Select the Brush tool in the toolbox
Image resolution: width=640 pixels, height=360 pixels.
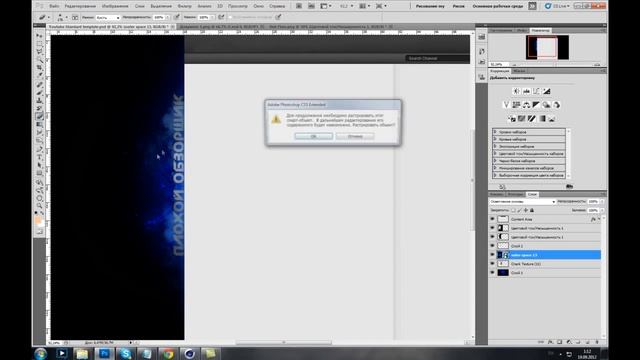click(40, 93)
